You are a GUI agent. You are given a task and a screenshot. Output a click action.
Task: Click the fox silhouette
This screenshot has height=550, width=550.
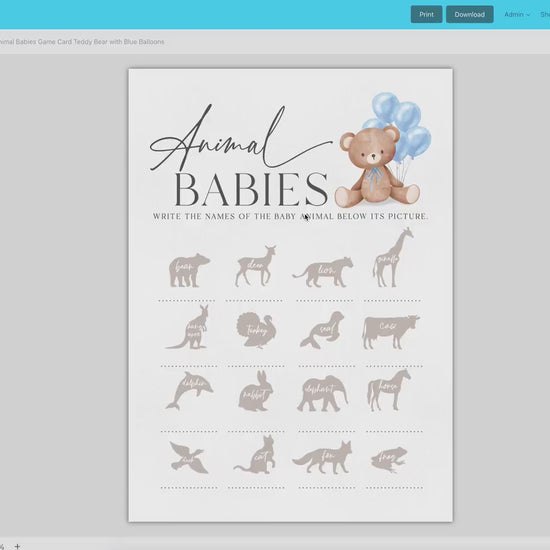pos(322,457)
